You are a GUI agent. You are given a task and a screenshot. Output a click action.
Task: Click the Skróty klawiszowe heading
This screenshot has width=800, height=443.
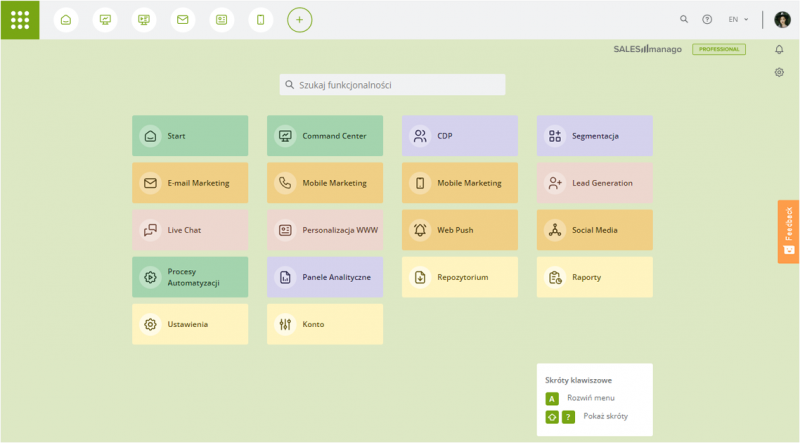click(578, 380)
